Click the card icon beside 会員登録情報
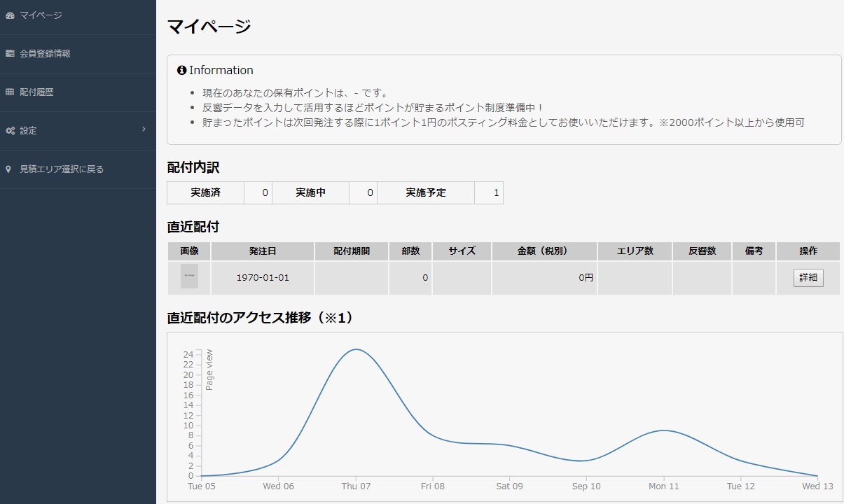The height and width of the screenshot is (504, 844). pyautogui.click(x=10, y=54)
